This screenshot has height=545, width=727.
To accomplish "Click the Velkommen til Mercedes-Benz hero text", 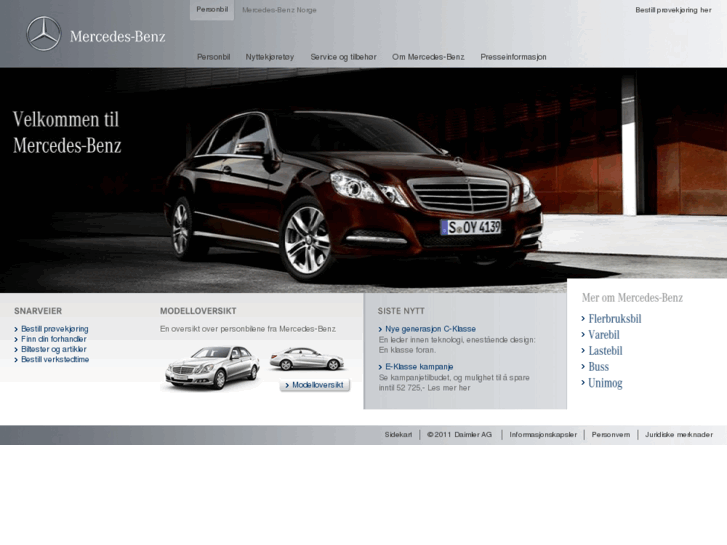I will tap(67, 133).
